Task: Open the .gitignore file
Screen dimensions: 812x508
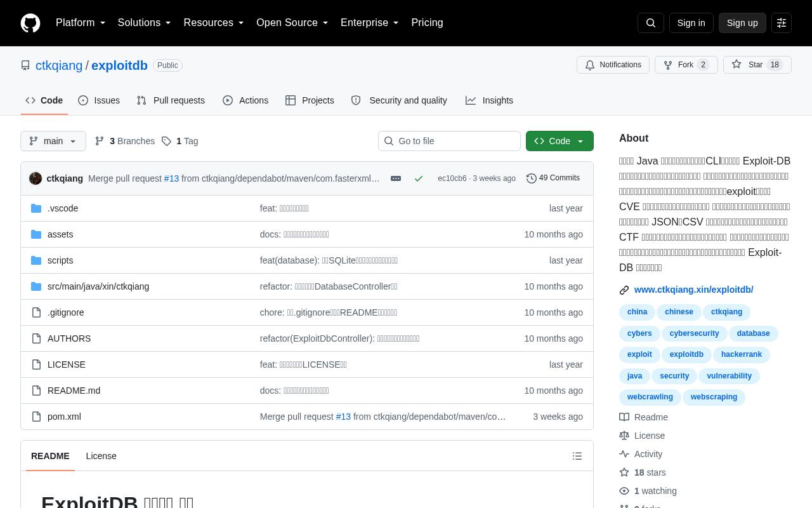Action: pyautogui.click(x=66, y=312)
